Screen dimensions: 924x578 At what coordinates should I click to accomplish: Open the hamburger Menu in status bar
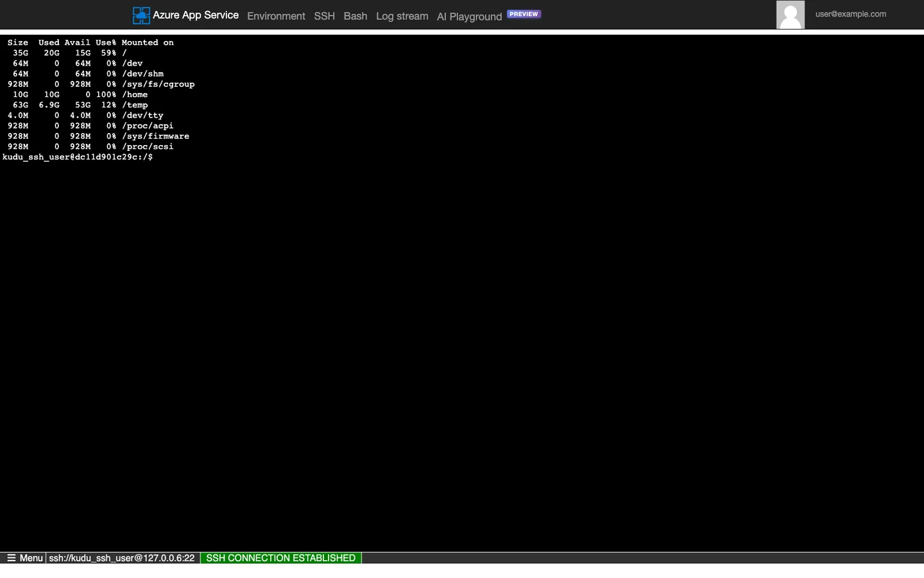point(24,558)
